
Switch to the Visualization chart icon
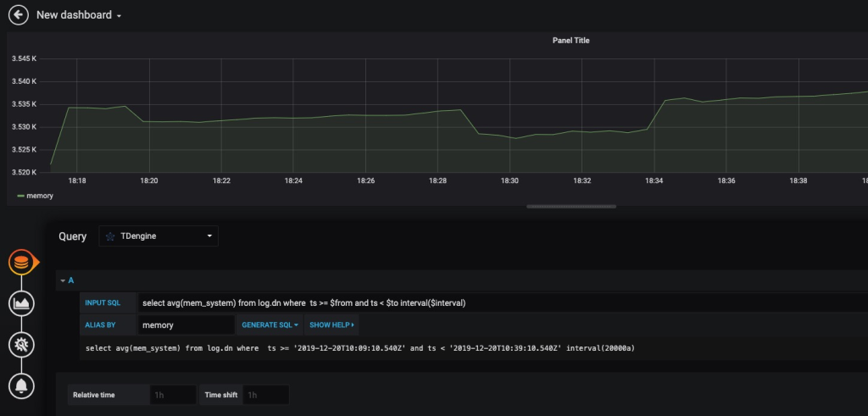click(20, 303)
